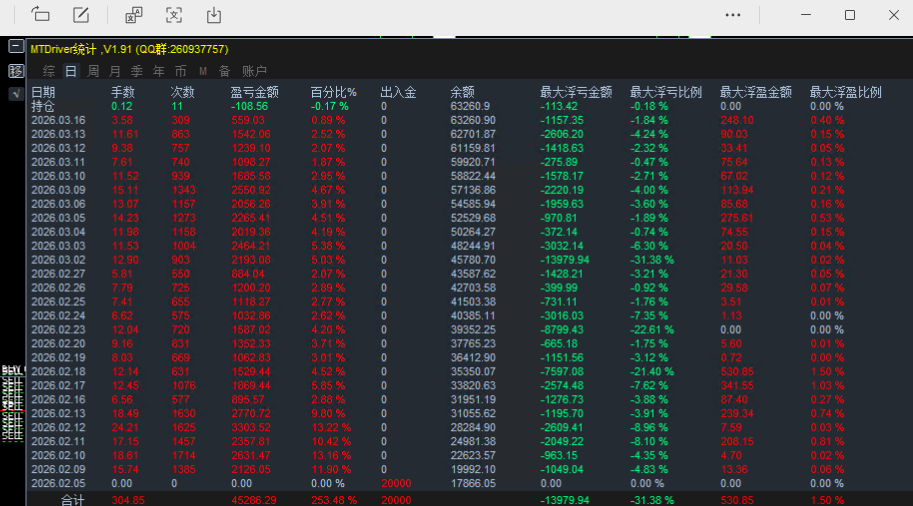
Task: Maximize the image viewer window
Action: [x=850, y=15]
